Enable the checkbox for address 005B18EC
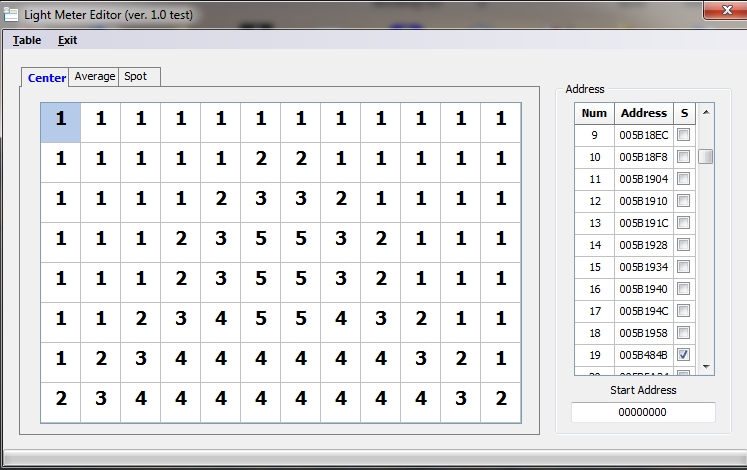This screenshot has height=470, width=747. [684, 135]
